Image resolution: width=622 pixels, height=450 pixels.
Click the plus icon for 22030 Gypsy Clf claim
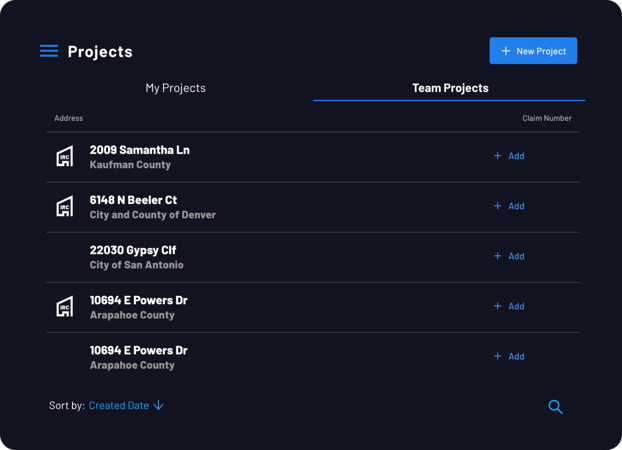point(497,256)
